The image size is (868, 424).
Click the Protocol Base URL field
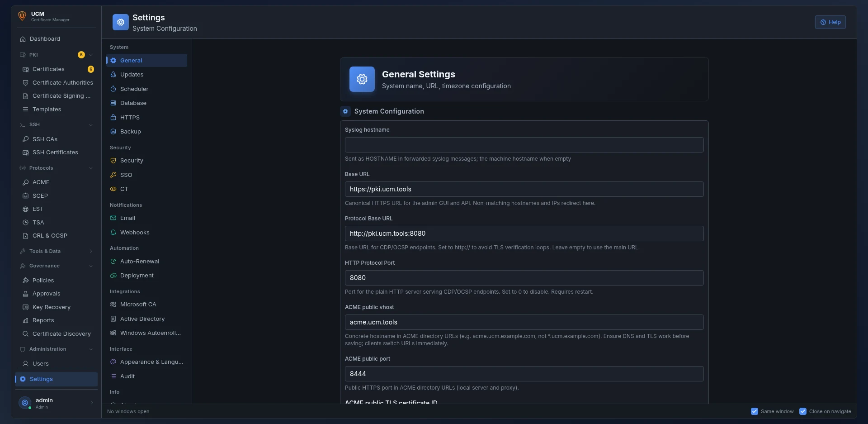point(524,233)
